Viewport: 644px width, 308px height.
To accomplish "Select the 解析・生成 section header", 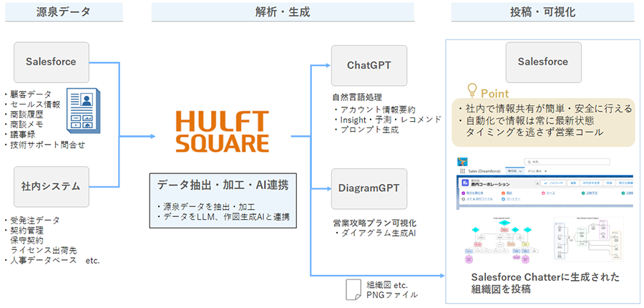I will (x=283, y=13).
